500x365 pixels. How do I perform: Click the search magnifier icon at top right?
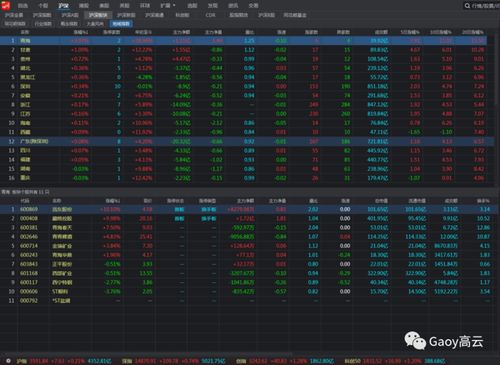click(467, 6)
